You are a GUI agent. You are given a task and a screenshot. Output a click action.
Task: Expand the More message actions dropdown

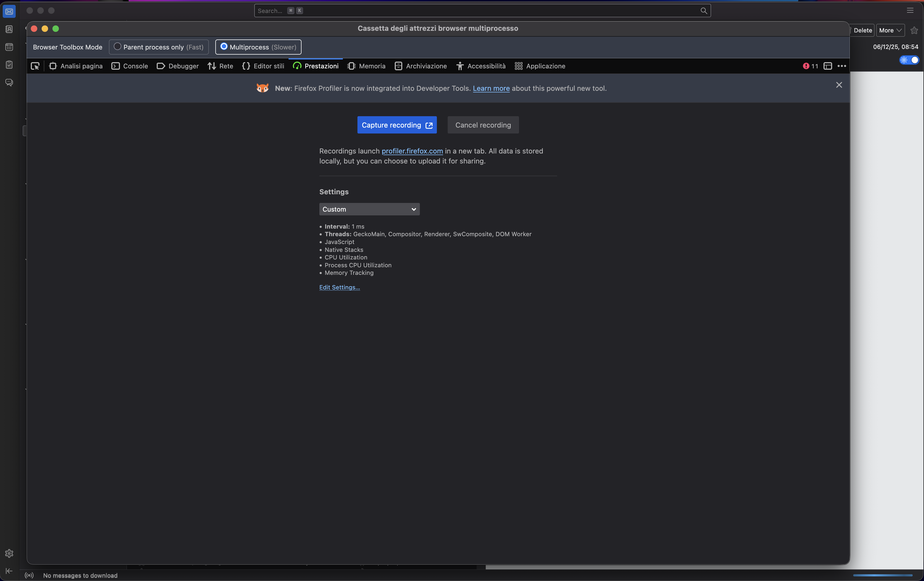pyautogui.click(x=890, y=30)
